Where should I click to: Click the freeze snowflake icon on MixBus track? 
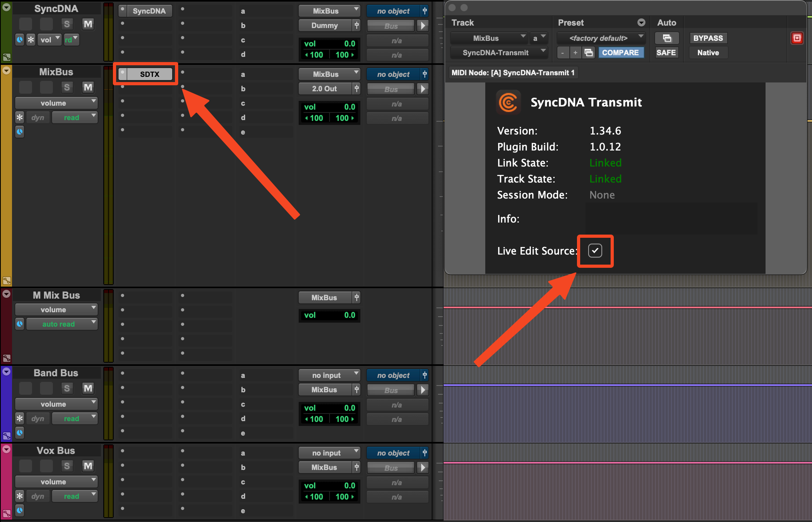20,117
